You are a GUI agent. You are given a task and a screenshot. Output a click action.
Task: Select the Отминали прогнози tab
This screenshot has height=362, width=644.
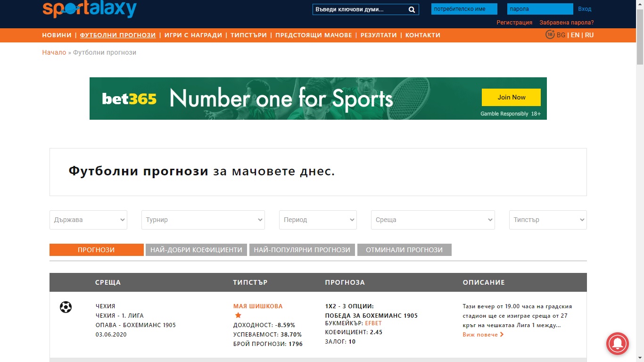(x=404, y=250)
